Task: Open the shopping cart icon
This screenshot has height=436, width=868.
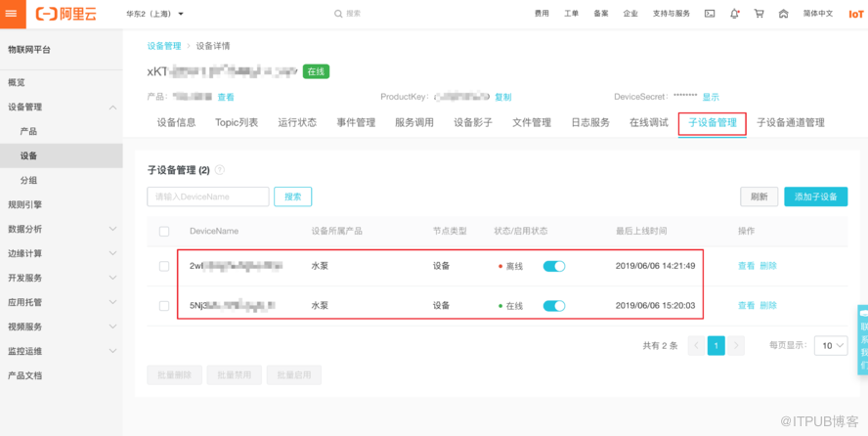Action: pyautogui.click(x=759, y=14)
